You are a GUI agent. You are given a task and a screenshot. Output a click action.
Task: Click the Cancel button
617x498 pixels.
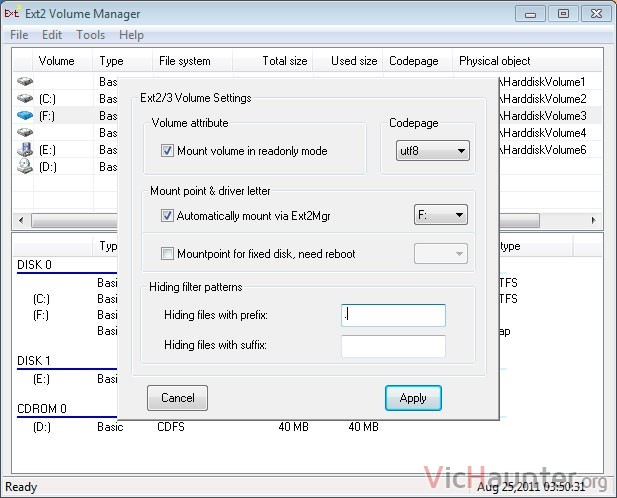coord(177,398)
